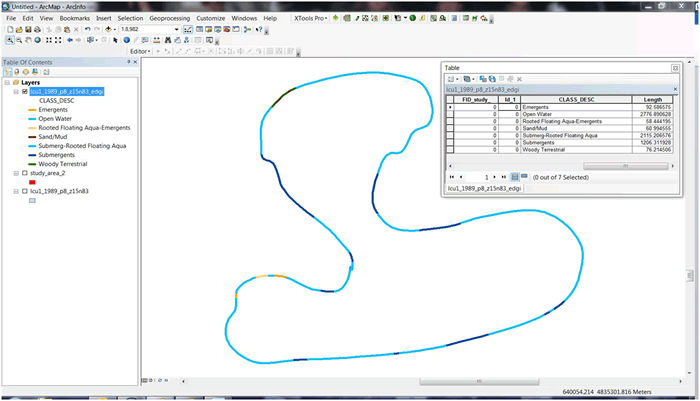Move to the last record in Table

pos(504,177)
